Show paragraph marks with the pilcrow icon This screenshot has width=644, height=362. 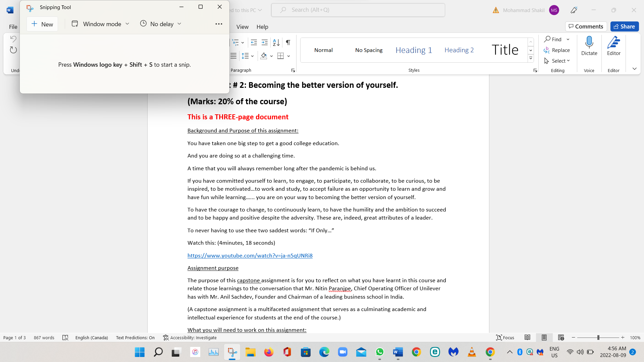pyautogui.click(x=288, y=43)
